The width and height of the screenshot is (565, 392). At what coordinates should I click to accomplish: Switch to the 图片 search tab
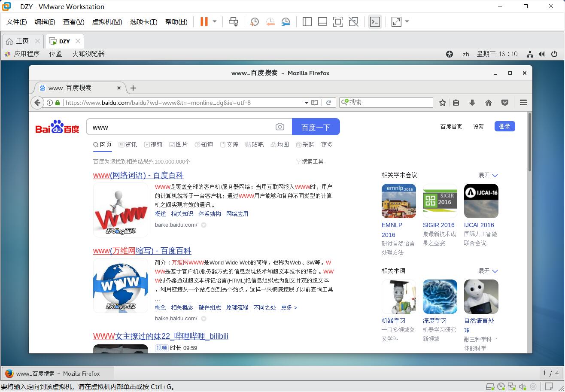coord(179,145)
